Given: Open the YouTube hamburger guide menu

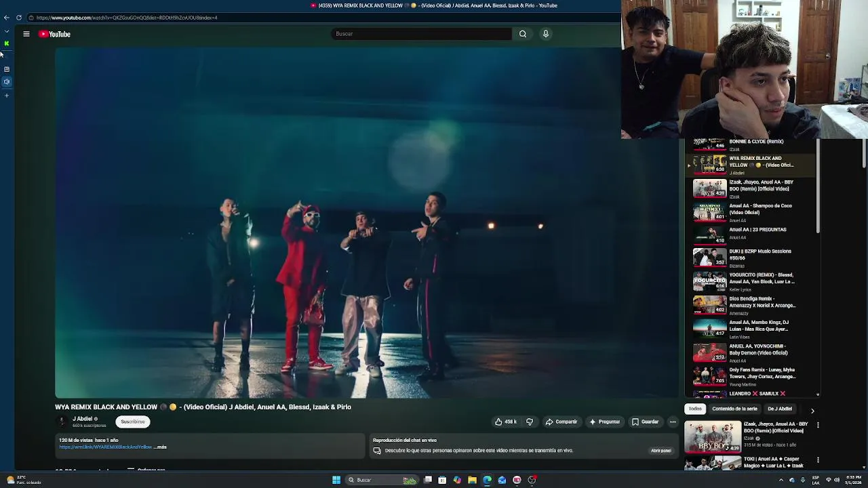Looking at the screenshot, I should click(x=26, y=34).
